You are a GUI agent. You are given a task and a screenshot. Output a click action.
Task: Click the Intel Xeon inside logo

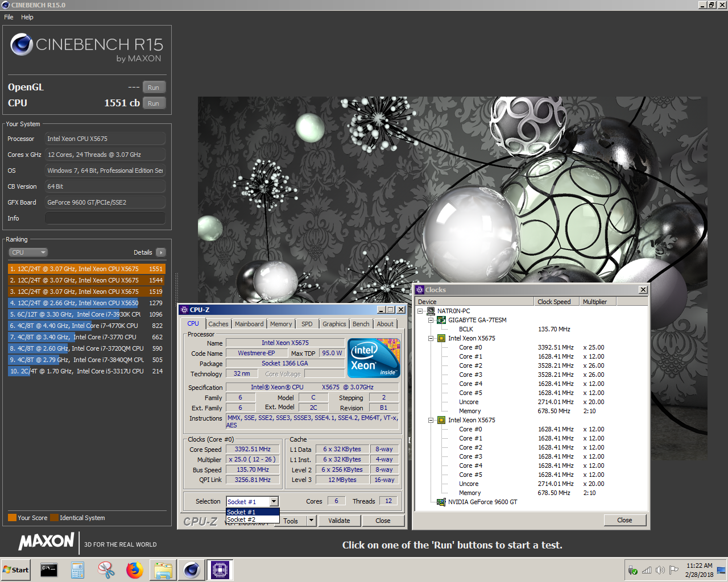tap(374, 358)
